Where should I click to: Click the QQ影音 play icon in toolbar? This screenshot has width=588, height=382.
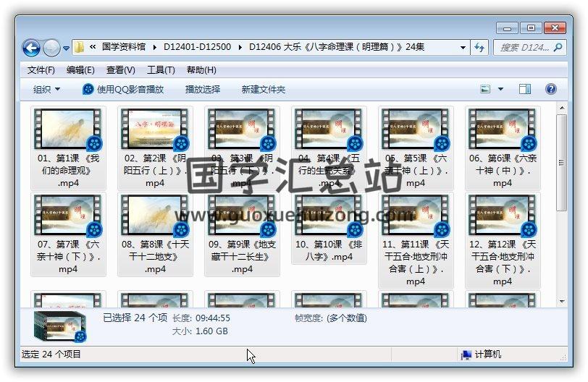(88, 89)
